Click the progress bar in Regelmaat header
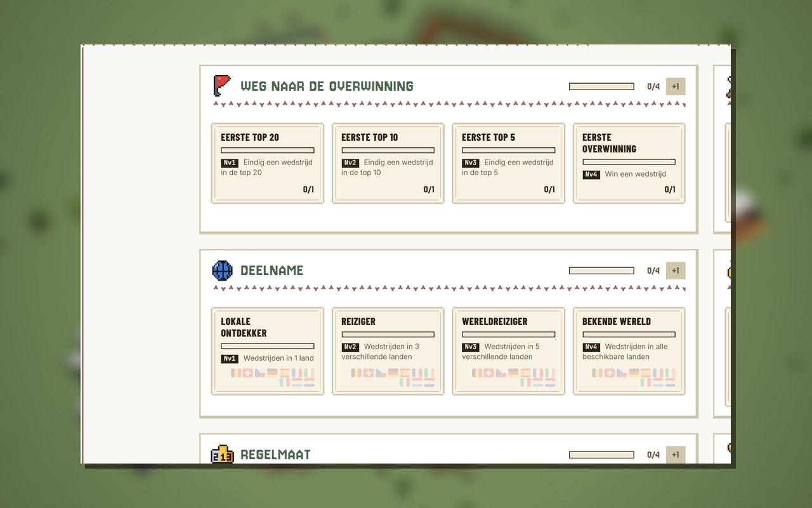Viewport: 812px width, 508px height. click(x=601, y=455)
